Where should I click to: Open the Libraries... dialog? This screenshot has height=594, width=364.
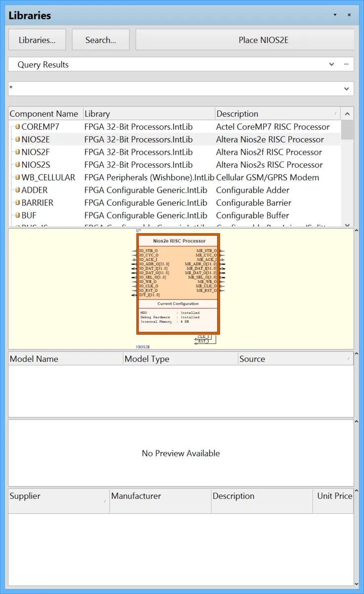[37, 40]
